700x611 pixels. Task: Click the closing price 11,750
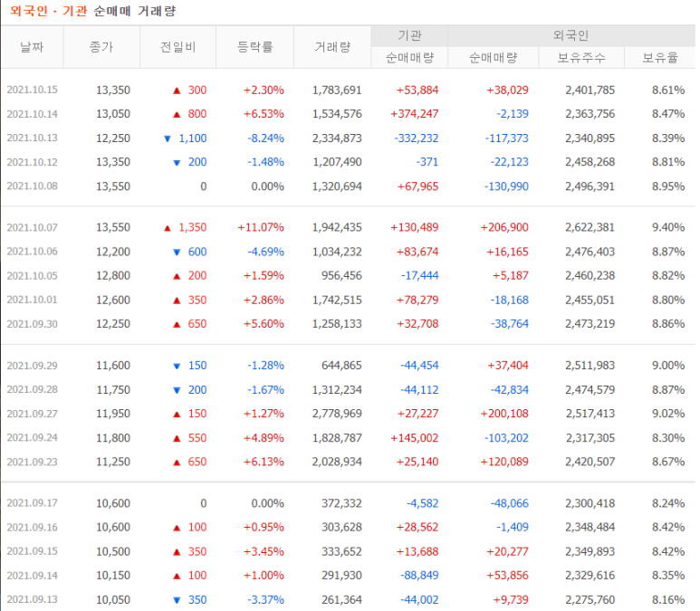point(113,390)
